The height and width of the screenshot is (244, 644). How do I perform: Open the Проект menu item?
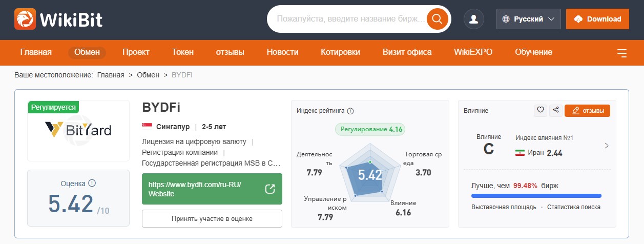[x=136, y=52]
